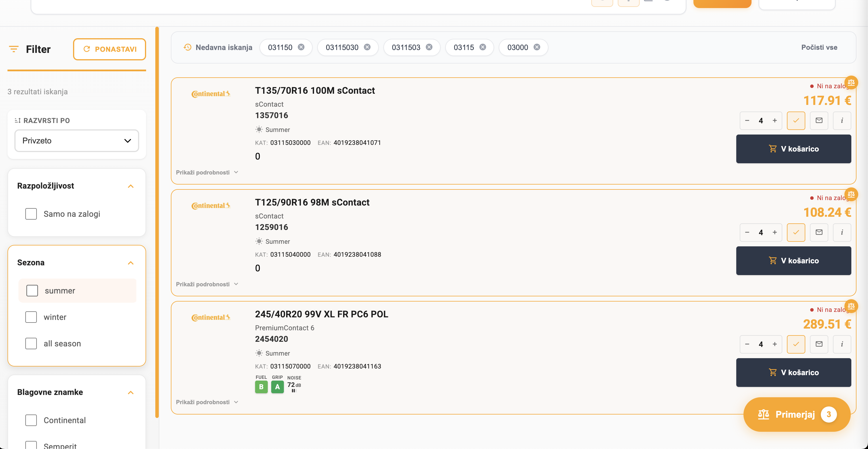Expand Prikaži podrobnosti for T135/70R16
The image size is (868, 449).
tap(207, 172)
